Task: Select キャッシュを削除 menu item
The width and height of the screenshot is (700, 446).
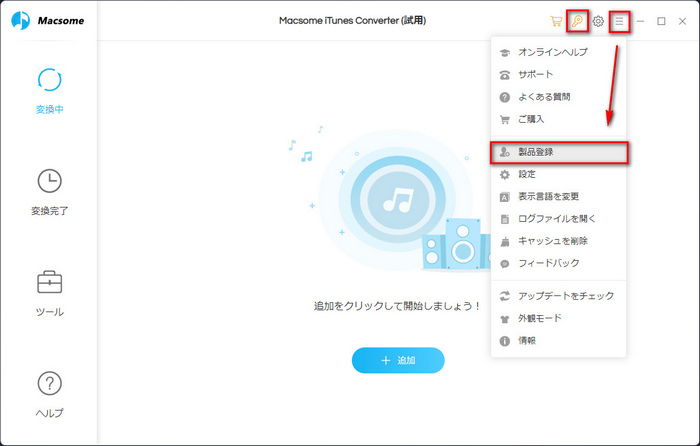Action: point(558,241)
